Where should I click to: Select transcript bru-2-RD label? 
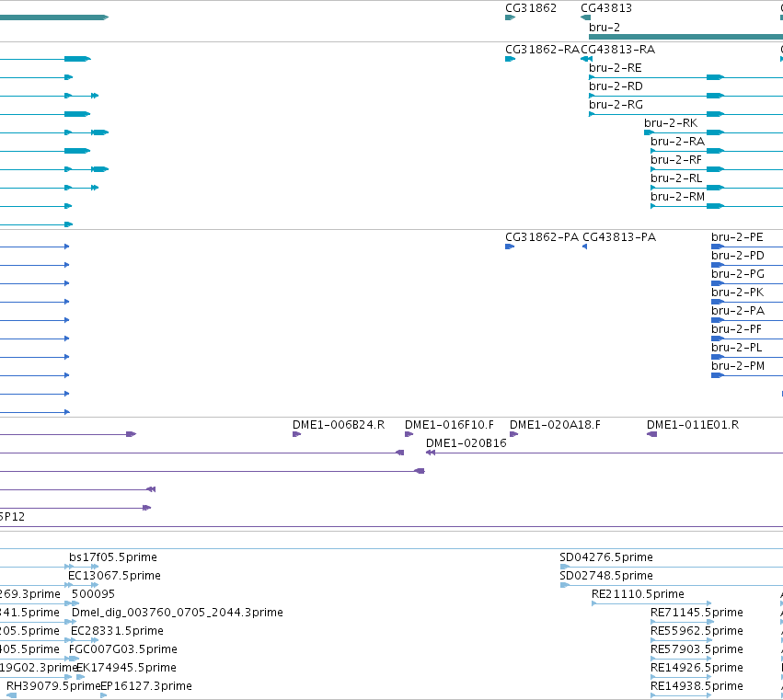pyautogui.click(x=616, y=86)
